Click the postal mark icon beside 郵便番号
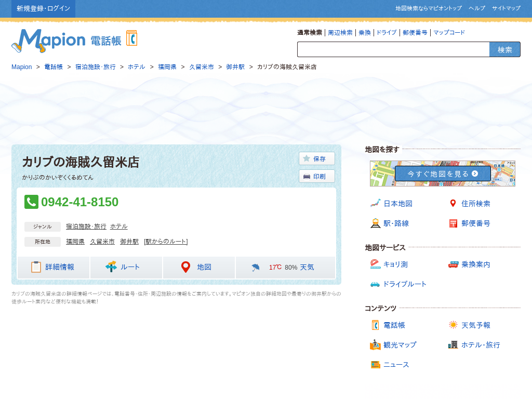The height and width of the screenshot is (399, 532). point(453,223)
